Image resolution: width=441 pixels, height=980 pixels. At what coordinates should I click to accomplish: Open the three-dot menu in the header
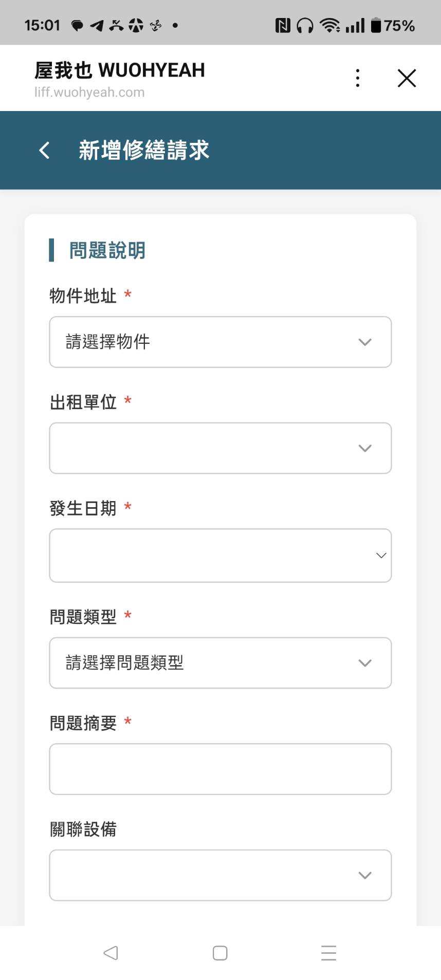[357, 78]
